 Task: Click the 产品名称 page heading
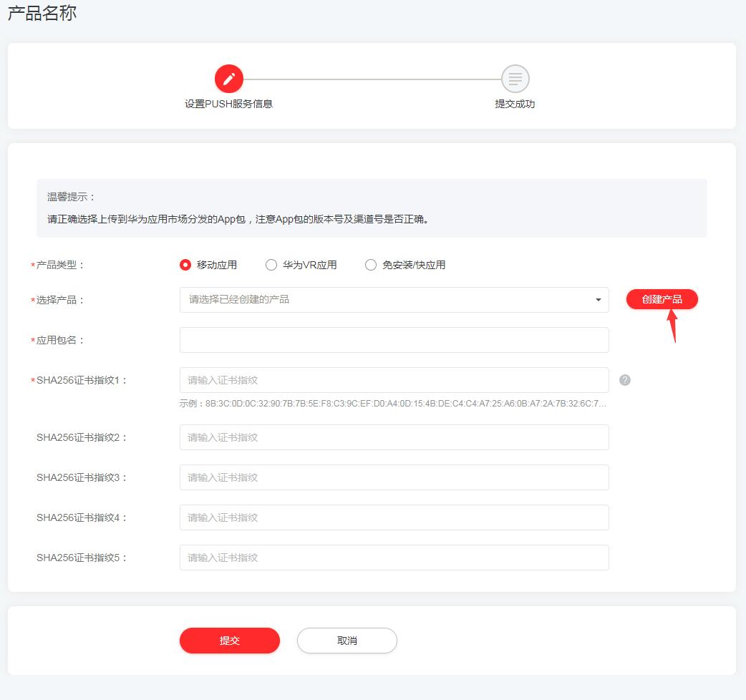pyautogui.click(x=42, y=13)
